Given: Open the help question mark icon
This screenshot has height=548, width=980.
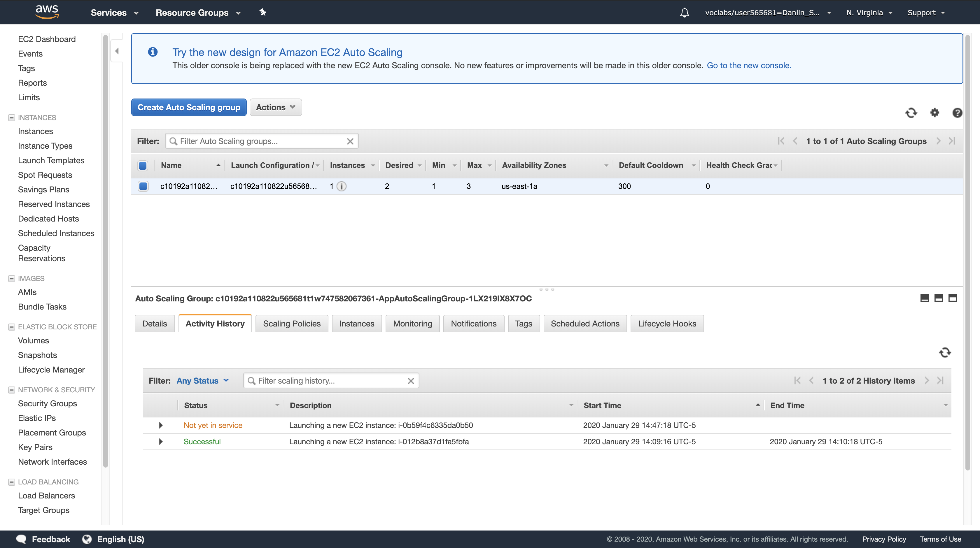Looking at the screenshot, I should coord(957,113).
